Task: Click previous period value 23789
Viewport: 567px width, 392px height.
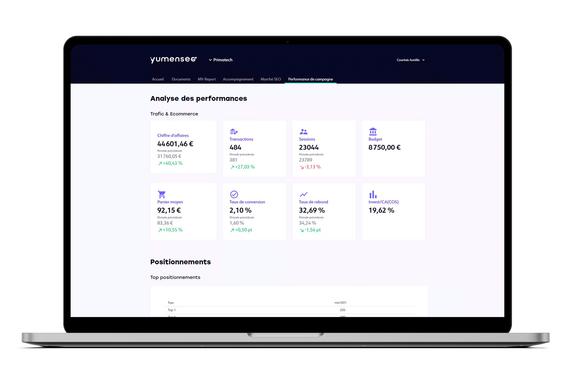Action: (305, 160)
